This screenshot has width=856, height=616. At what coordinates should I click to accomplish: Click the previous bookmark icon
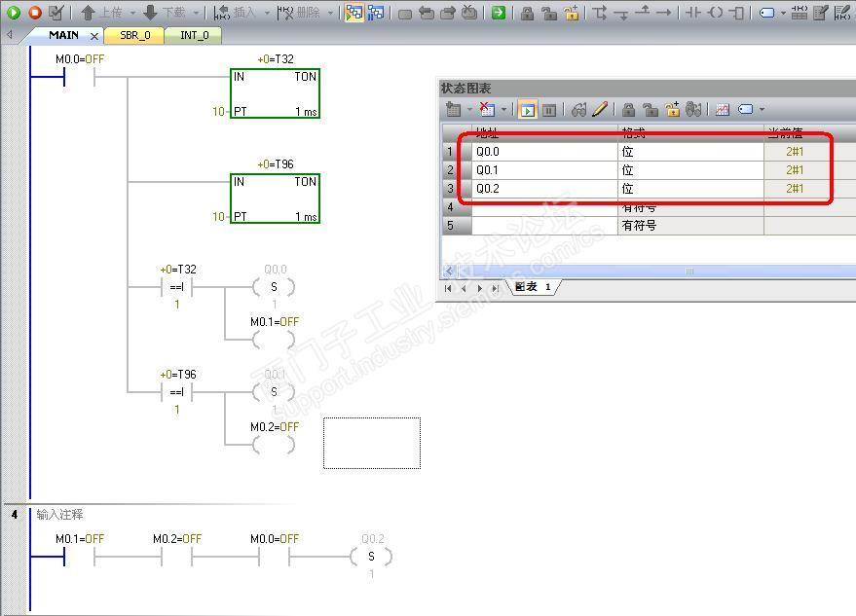(x=427, y=13)
